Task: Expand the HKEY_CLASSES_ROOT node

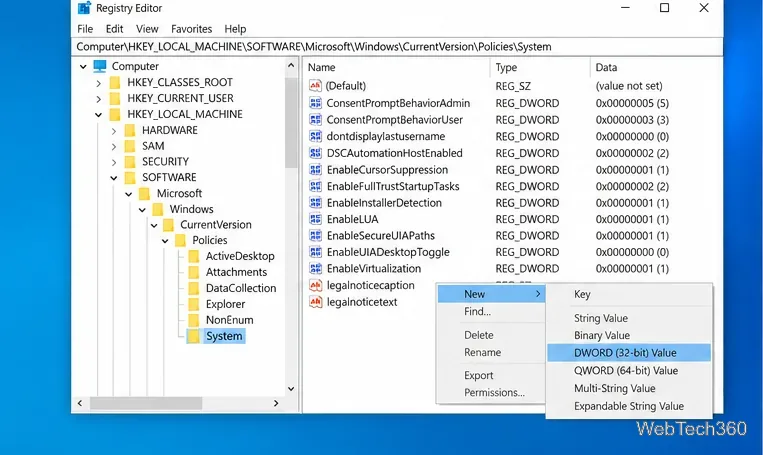Action: tap(99, 83)
